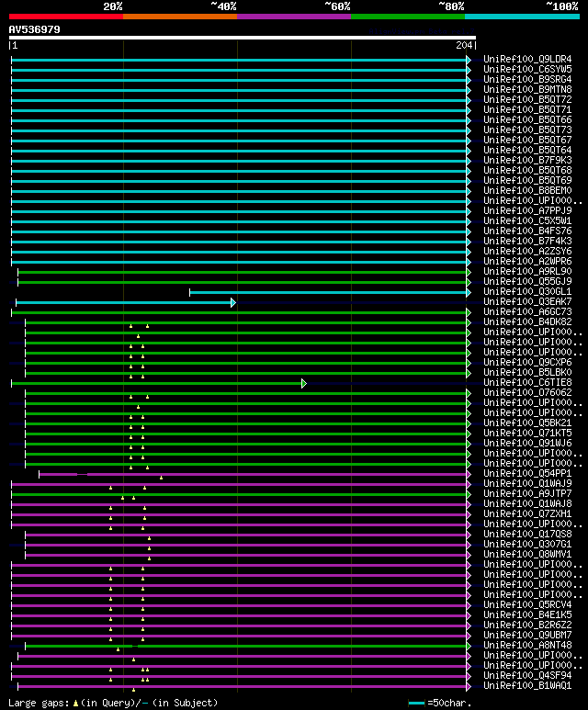
Task: Select label UniRef100_A7PPJ9
Action: [x=527, y=211]
